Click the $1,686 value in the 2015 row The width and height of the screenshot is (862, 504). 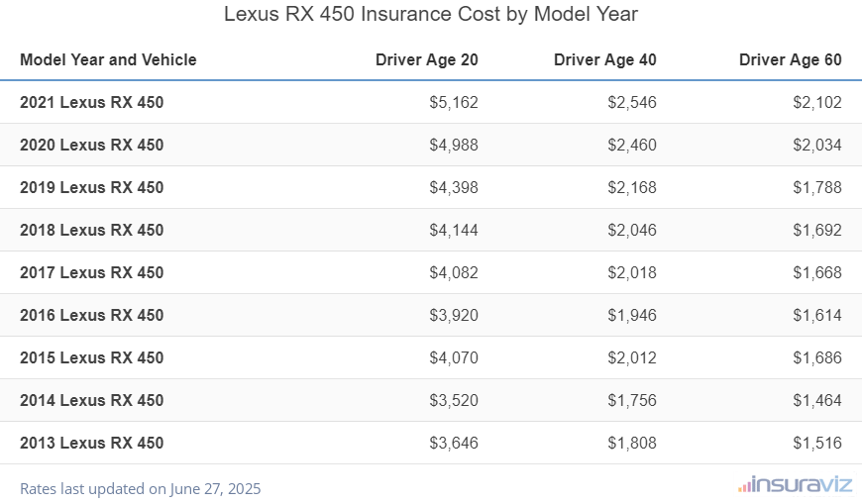click(817, 357)
